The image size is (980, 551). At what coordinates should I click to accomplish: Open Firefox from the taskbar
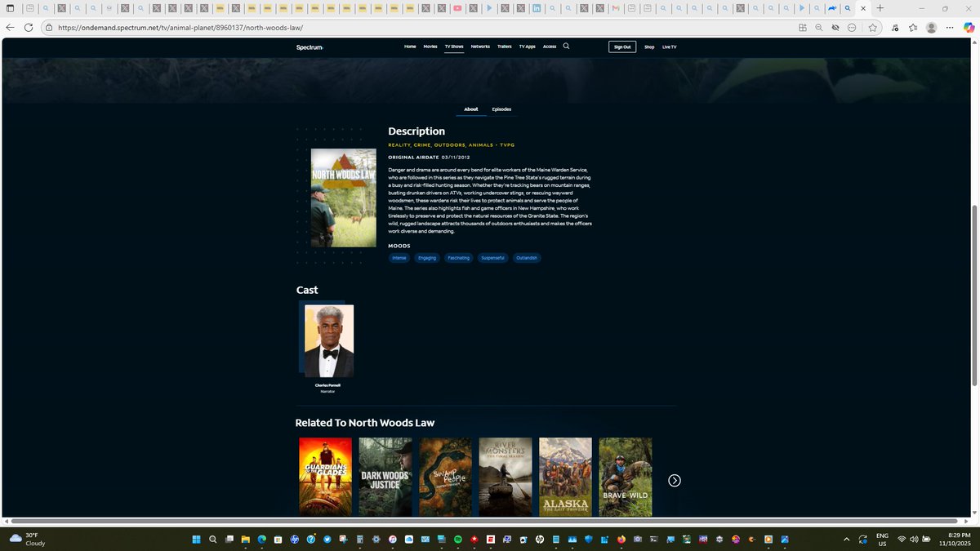[621, 539]
